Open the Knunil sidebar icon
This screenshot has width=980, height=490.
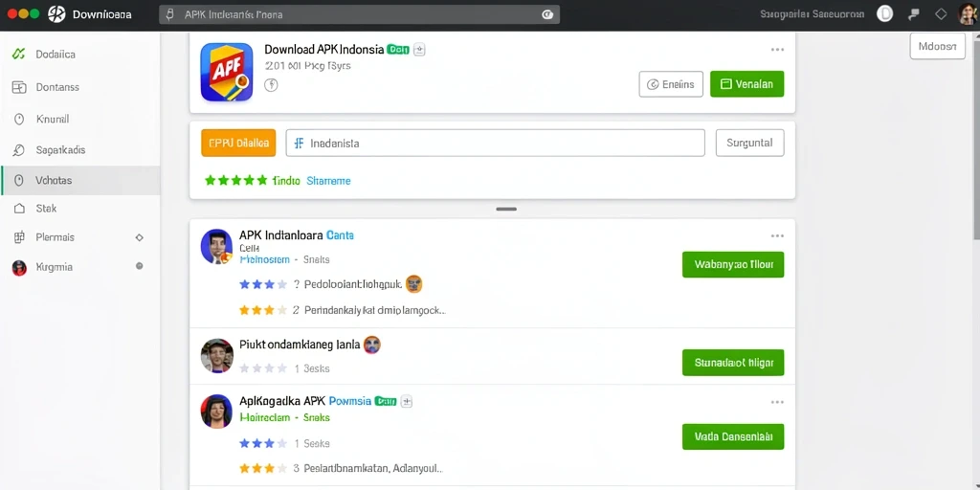pyautogui.click(x=19, y=119)
